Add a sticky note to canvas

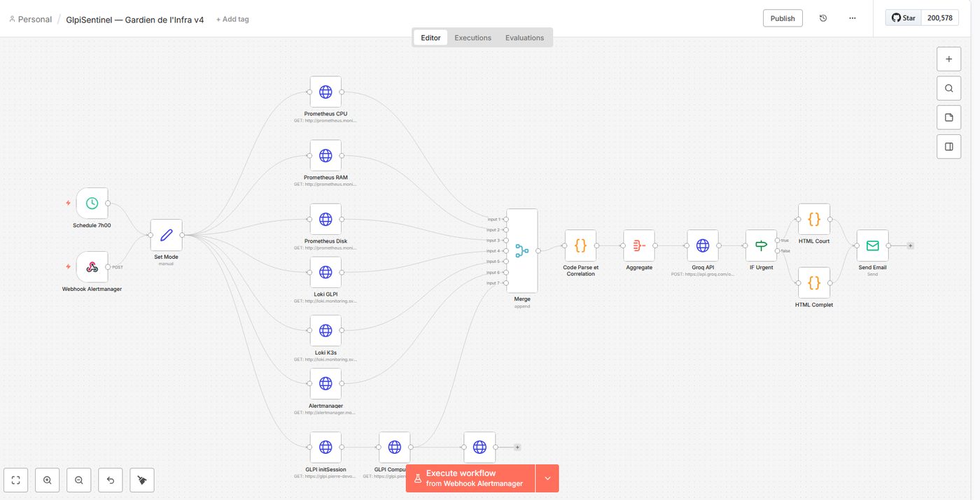(948, 117)
